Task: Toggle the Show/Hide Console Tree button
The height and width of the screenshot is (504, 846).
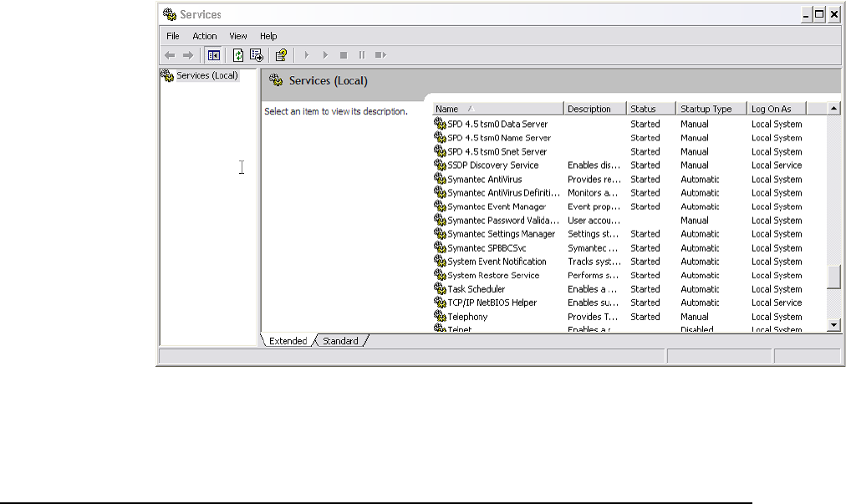Action: (x=214, y=55)
